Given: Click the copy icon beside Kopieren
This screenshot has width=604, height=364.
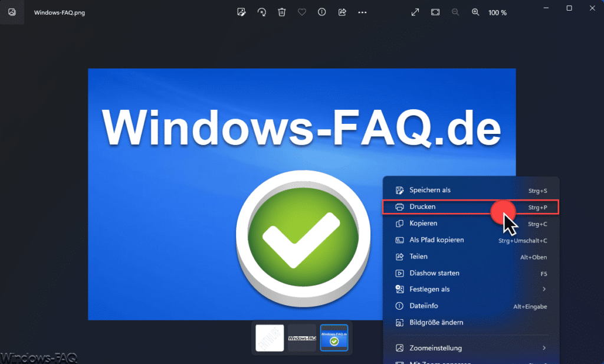Looking at the screenshot, I should pyautogui.click(x=399, y=224).
